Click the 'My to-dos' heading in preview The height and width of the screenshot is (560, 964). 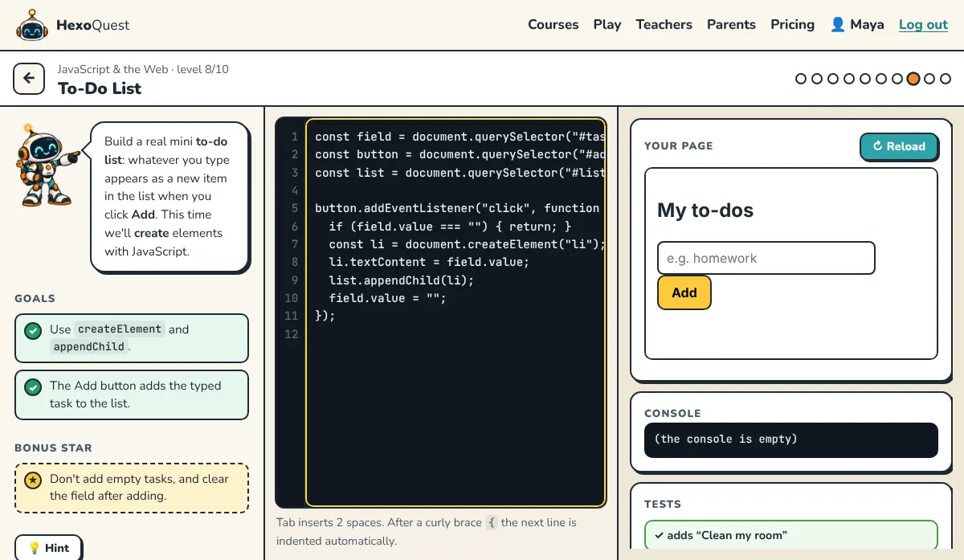pos(705,211)
